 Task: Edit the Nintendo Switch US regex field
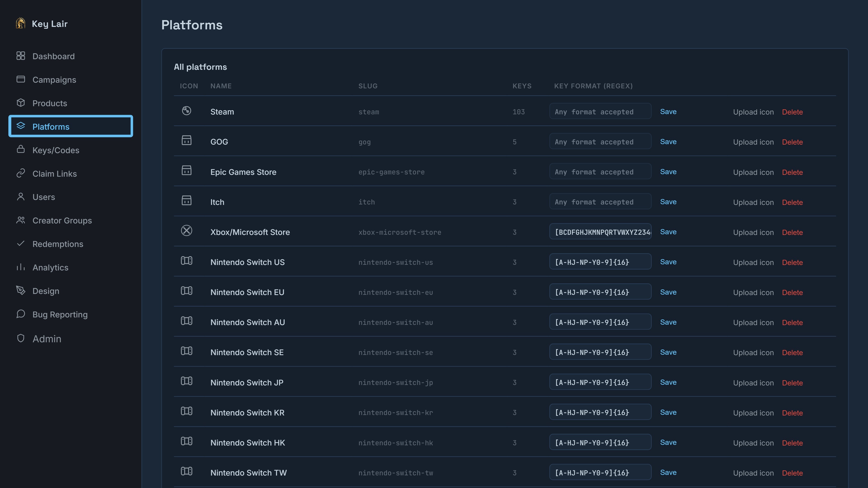click(600, 262)
